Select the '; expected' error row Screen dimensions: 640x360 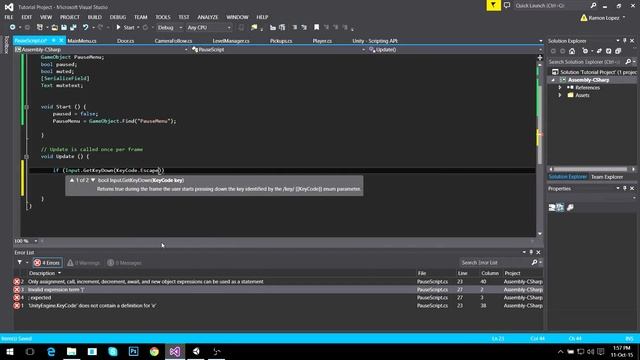(x=278, y=298)
